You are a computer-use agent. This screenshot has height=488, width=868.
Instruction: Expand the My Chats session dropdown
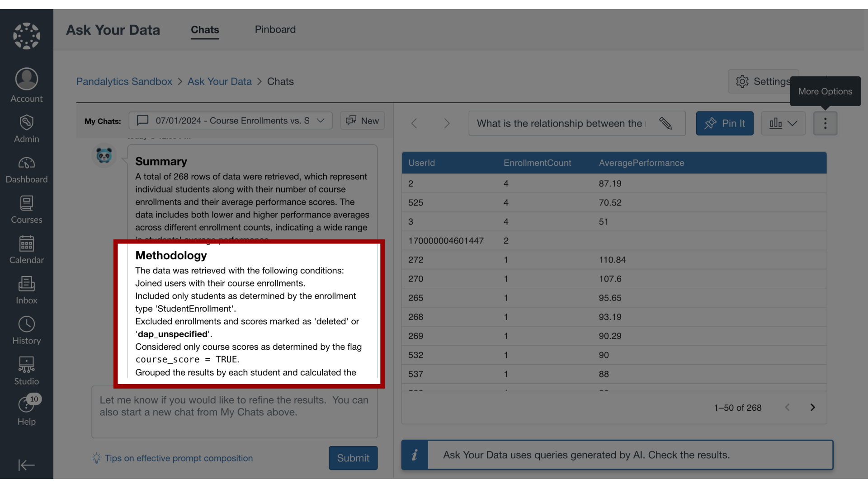(320, 121)
